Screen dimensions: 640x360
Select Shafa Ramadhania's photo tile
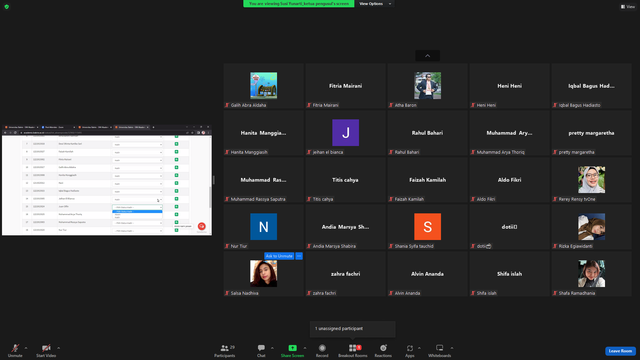pos(591,273)
